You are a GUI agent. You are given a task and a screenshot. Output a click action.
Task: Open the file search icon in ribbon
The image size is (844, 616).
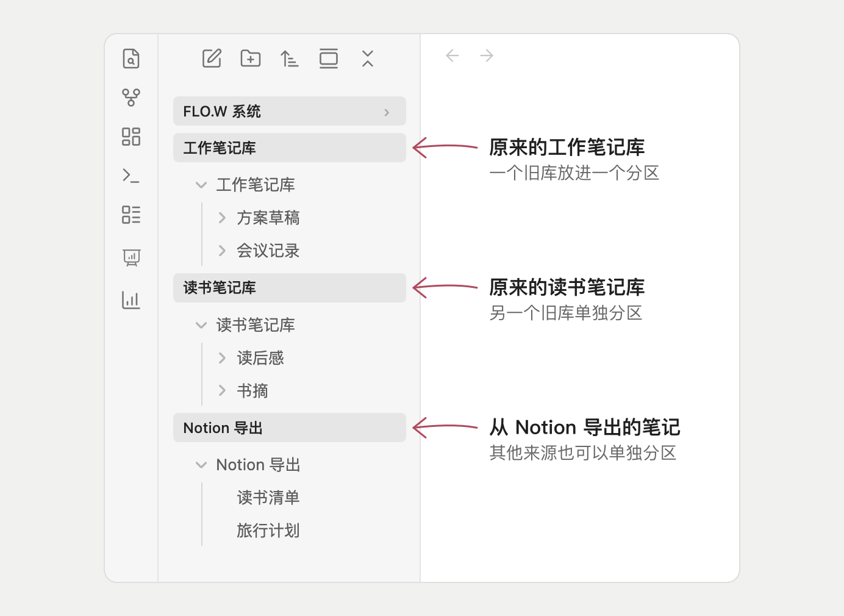[131, 59]
